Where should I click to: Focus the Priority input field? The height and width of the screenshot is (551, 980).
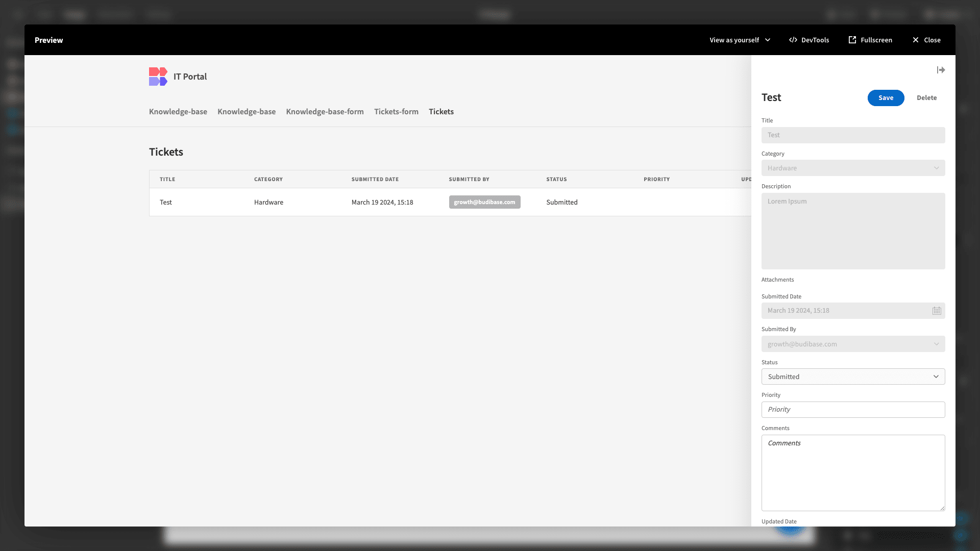(x=853, y=410)
